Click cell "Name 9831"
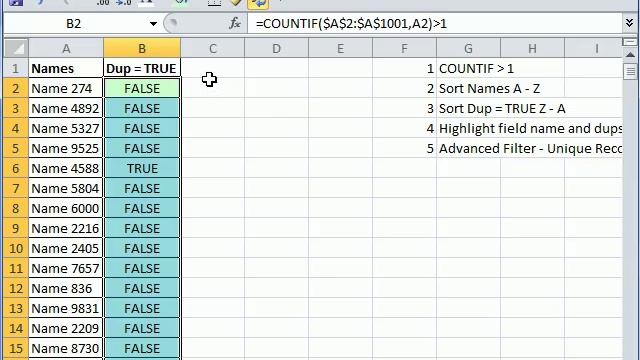The image size is (640, 360). [66, 308]
